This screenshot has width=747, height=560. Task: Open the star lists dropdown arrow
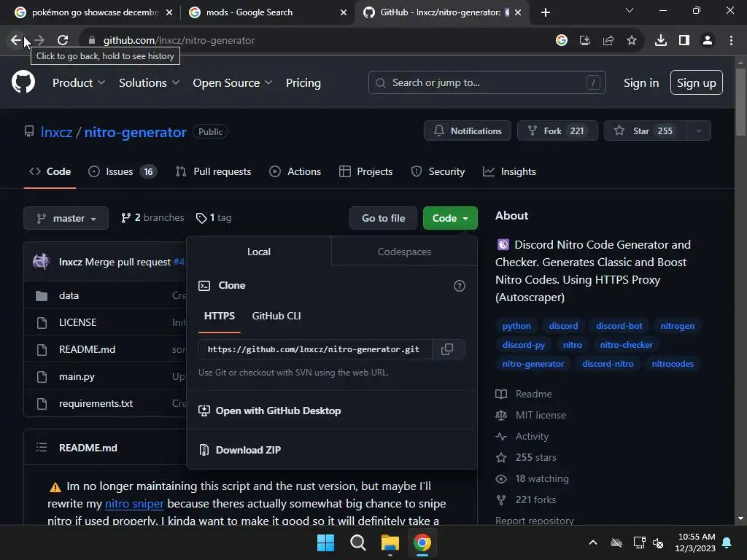click(699, 131)
